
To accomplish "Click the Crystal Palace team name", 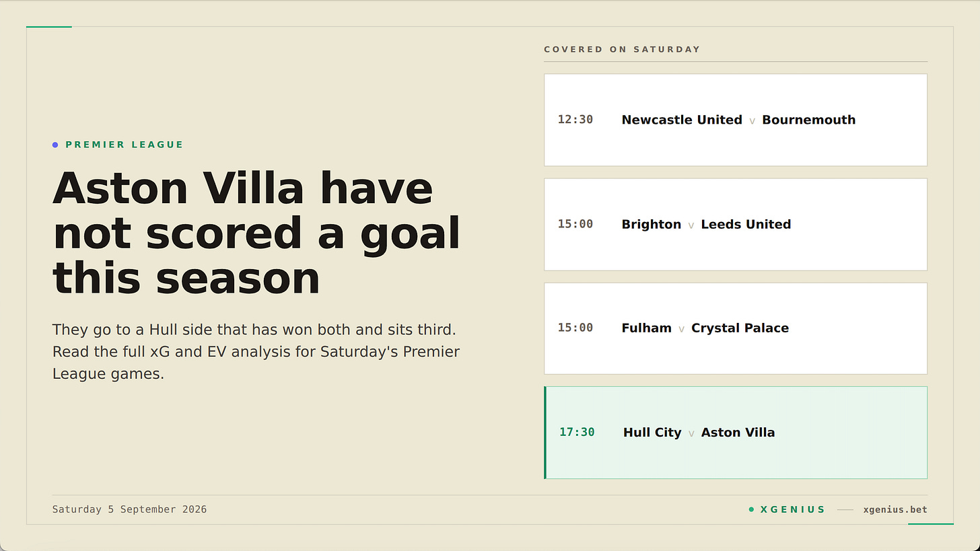I will click(x=740, y=328).
